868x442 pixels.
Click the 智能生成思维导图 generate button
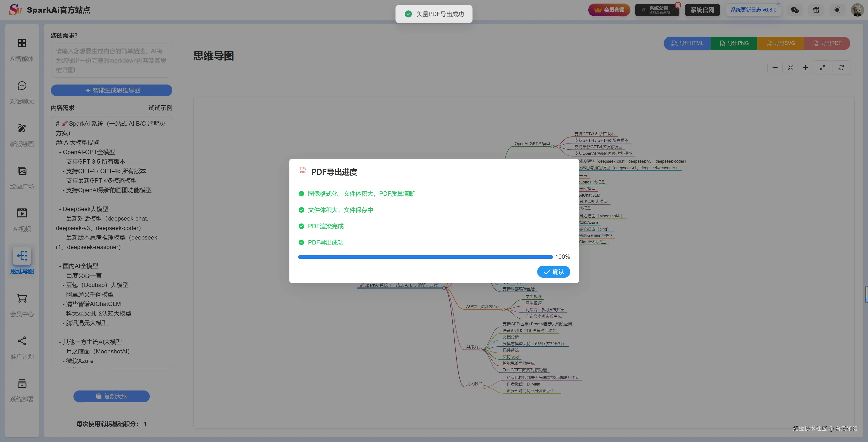[111, 90]
